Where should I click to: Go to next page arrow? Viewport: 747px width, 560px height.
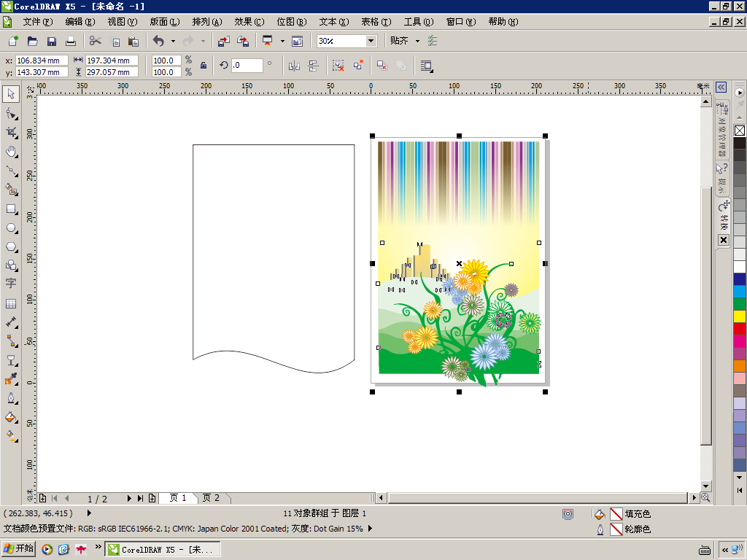click(129, 498)
